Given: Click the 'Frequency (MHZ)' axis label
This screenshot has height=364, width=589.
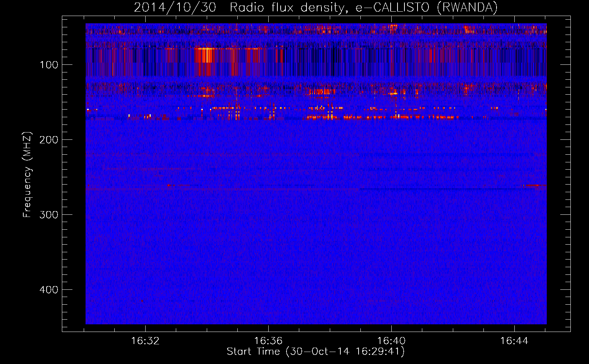Looking at the screenshot, I should 27,175.
